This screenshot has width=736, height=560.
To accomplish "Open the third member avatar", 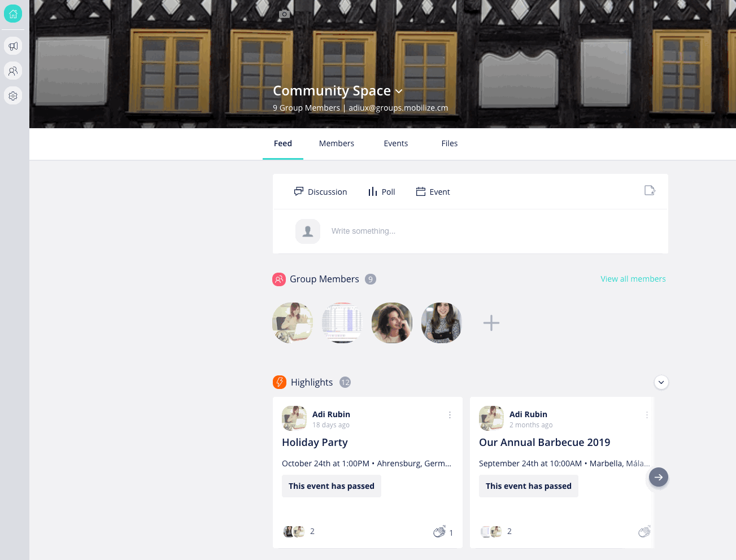I will pos(392,323).
